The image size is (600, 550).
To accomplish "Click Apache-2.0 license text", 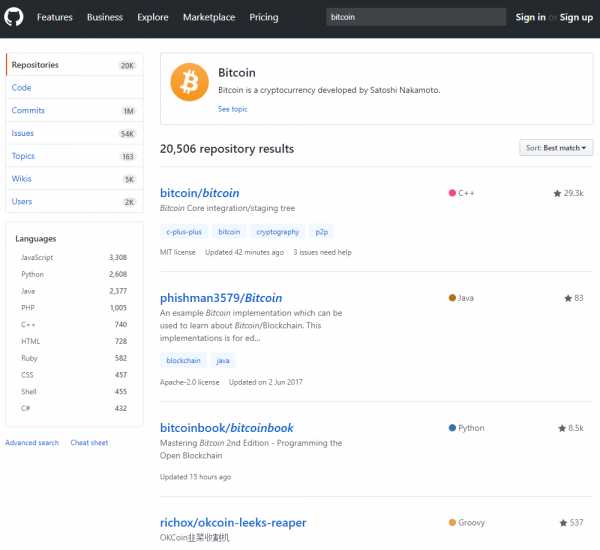I will [x=190, y=382].
